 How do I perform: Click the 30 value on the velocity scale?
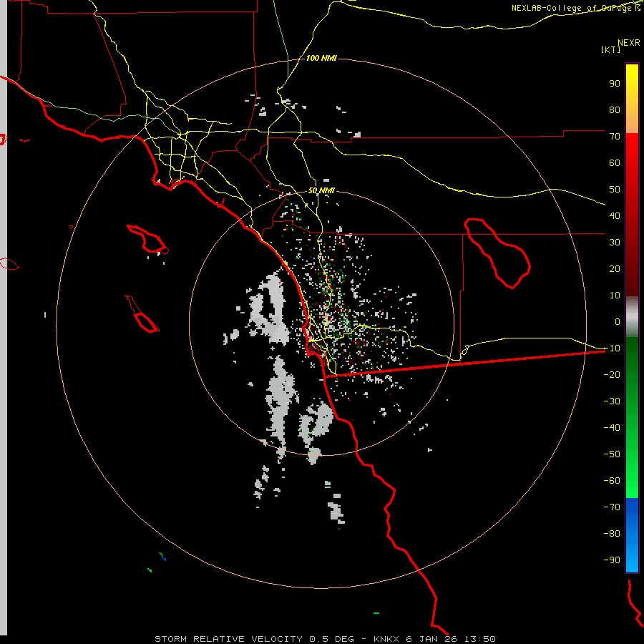click(615, 243)
